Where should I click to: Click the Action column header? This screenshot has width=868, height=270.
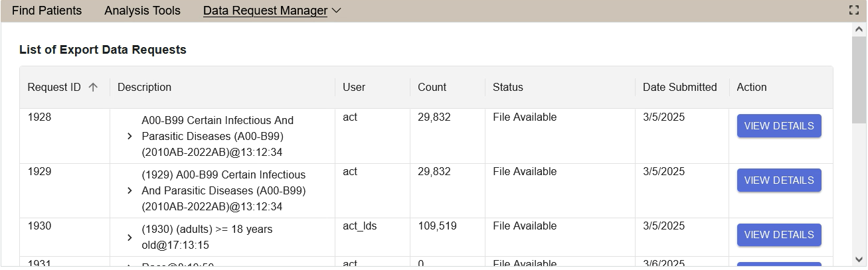pyautogui.click(x=751, y=87)
